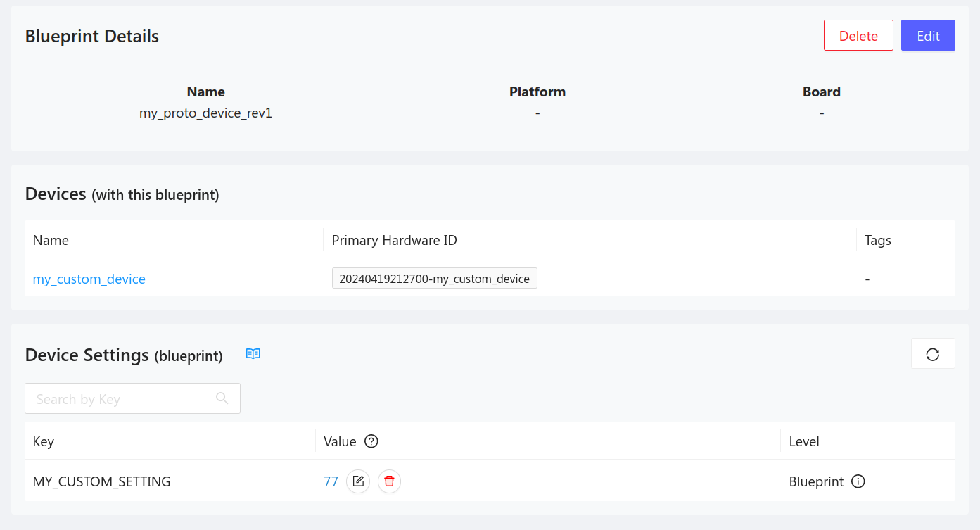
Task: Select the Primary Hardware ID column header
Action: click(394, 240)
